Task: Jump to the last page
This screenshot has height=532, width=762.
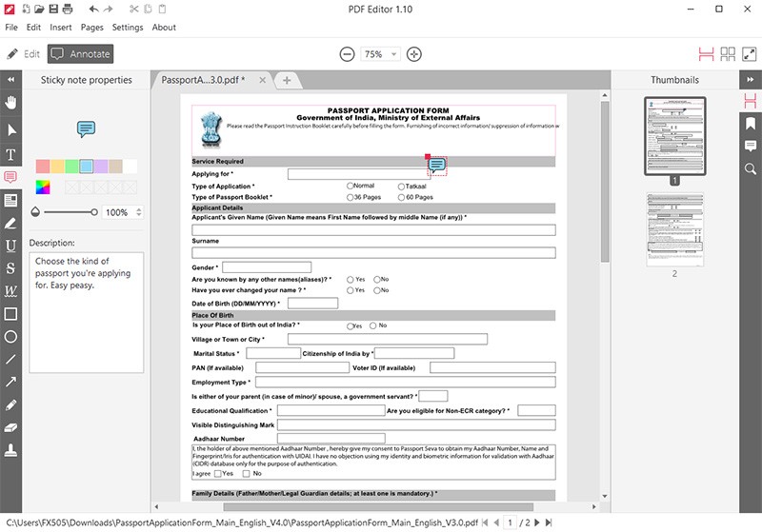Action: coord(549,522)
